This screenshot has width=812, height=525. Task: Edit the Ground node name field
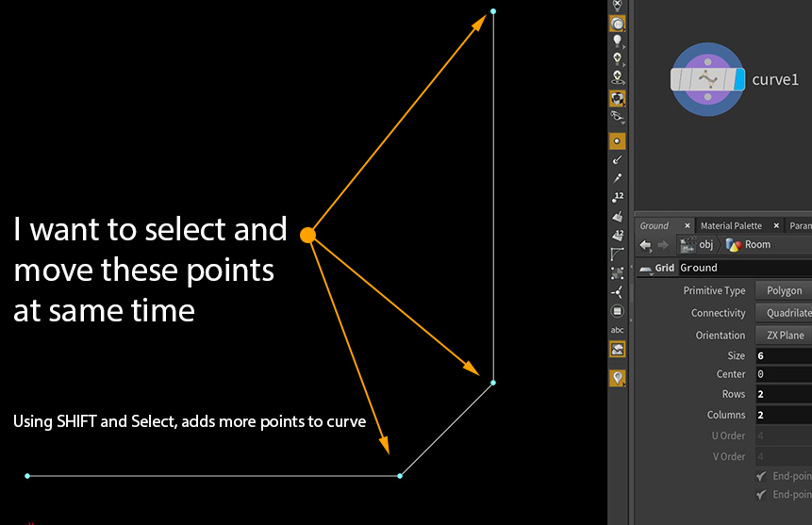pyautogui.click(x=746, y=268)
